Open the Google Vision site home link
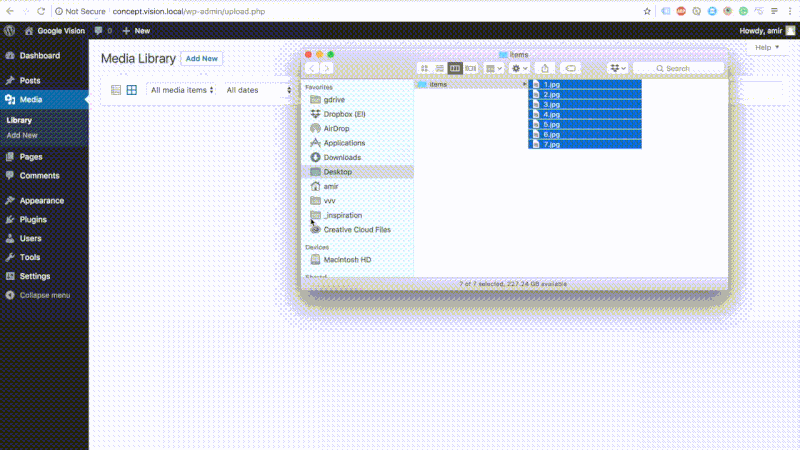800x450 pixels. click(55, 31)
